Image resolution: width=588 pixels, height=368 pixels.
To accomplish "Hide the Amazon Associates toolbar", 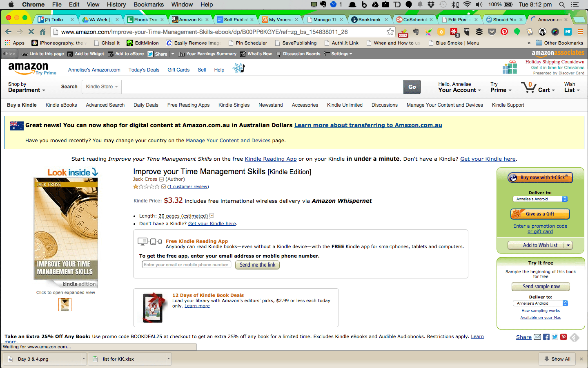I will click(x=9, y=54).
